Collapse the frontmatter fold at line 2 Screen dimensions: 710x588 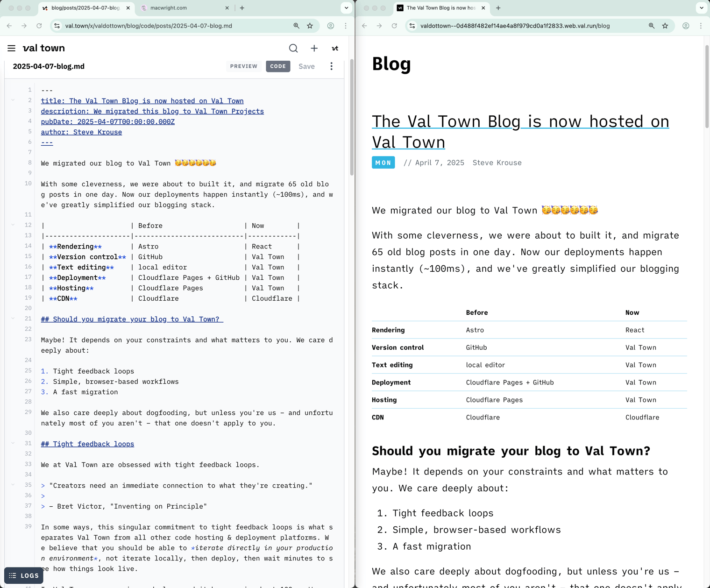[x=13, y=100]
